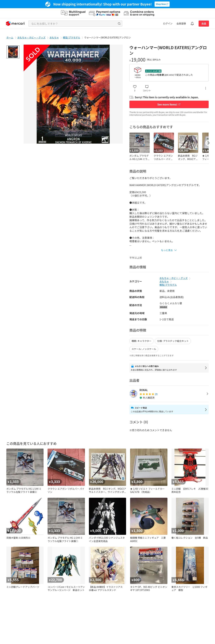Open 模型/プラモデル breadcrumb link
Screen dimensions: 215x644
pyautogui.click(x=71, y=37)
